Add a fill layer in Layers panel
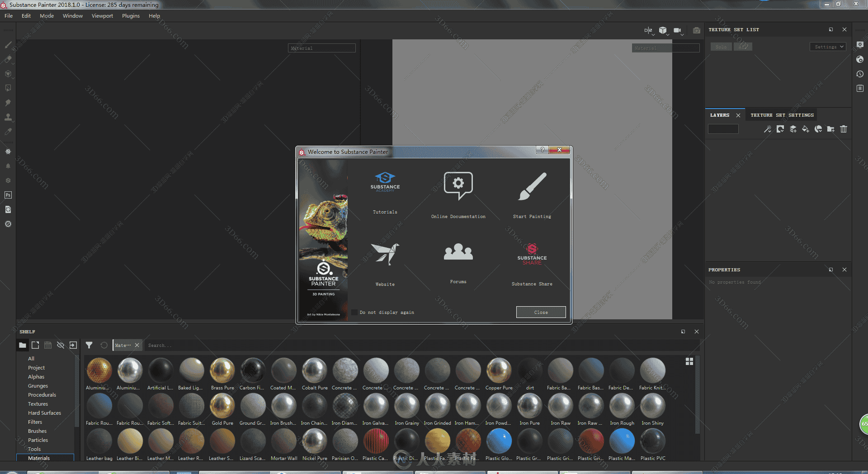Image resolution: width=868 pixels, height=474 pixels. tap(806, 129)
